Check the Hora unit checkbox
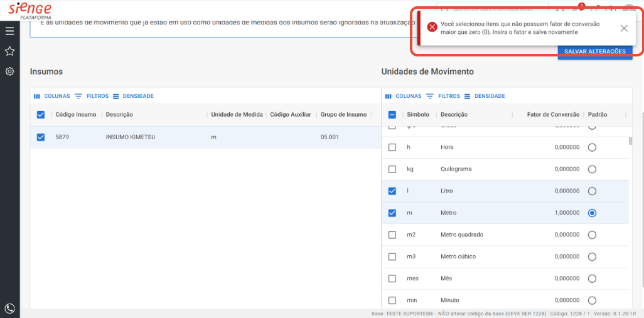The height and width of the screenshot is (318, 644). tap(392, 147)
